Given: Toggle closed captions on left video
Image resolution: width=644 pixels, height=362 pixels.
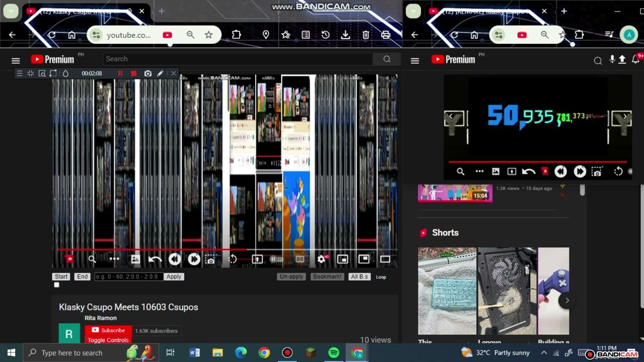Looking at the screenshot, I should click(300, 259).
